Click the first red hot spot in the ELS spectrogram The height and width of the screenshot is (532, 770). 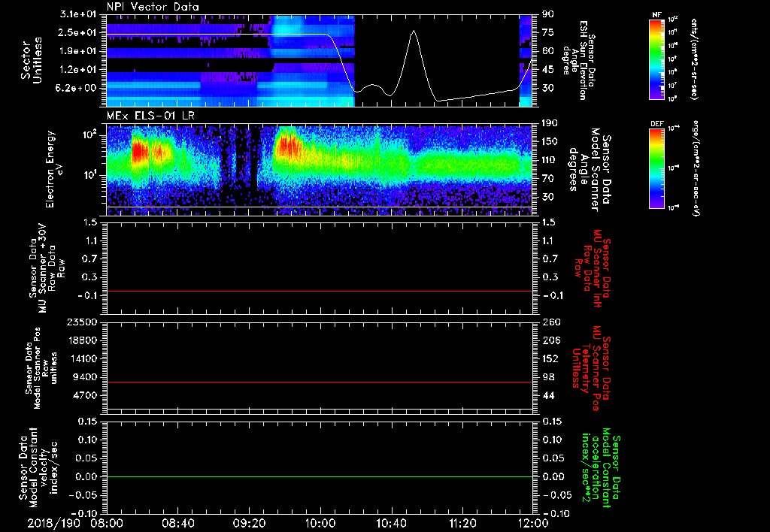tap(138, 151)
